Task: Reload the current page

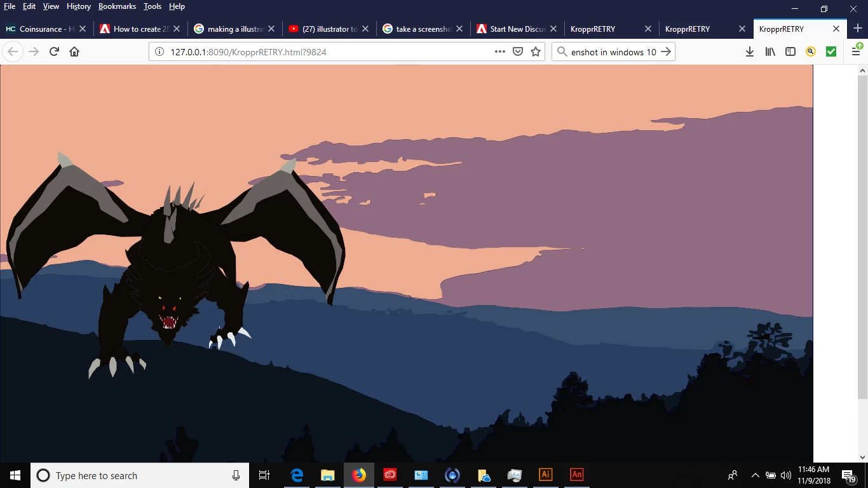Action: pos(54,51)
